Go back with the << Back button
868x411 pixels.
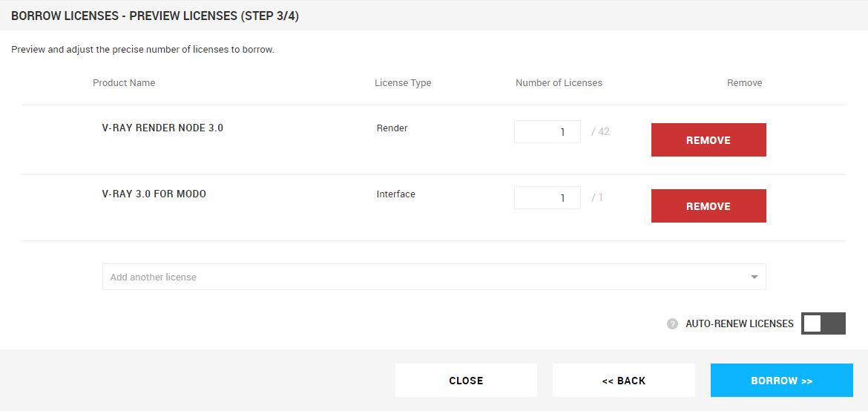[624, 381]
